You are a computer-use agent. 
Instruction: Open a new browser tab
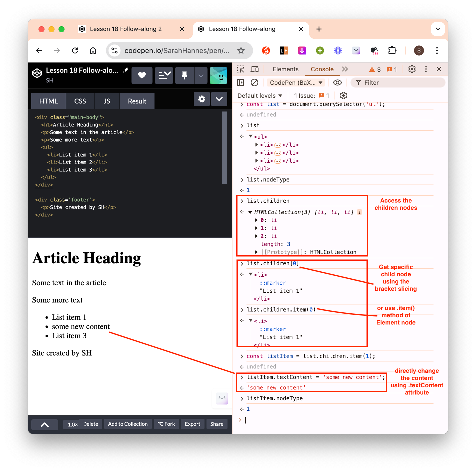coord(319,29)
